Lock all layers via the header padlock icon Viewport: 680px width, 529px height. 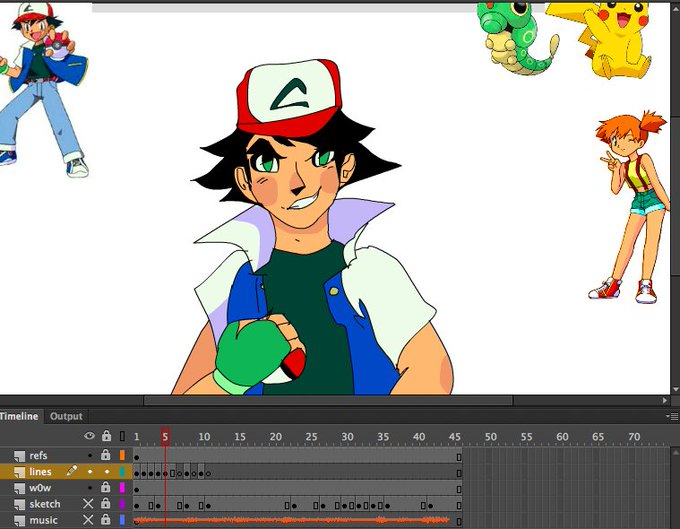(106, 436)
